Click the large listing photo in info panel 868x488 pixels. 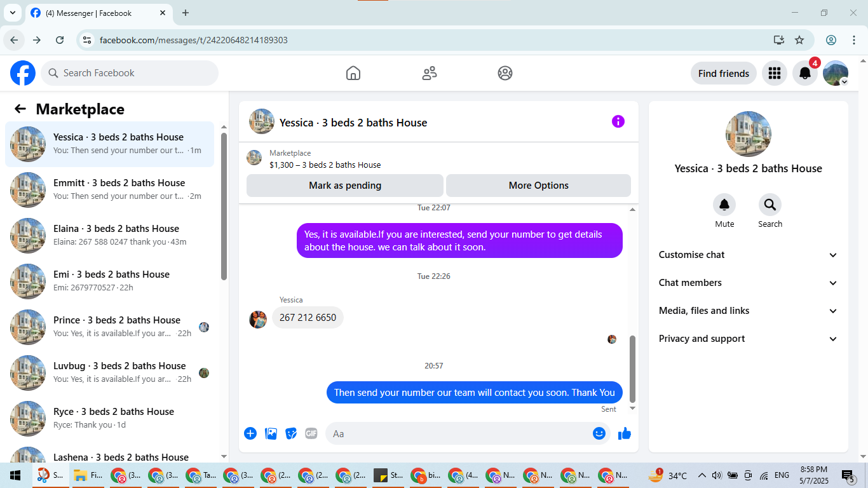749,134
